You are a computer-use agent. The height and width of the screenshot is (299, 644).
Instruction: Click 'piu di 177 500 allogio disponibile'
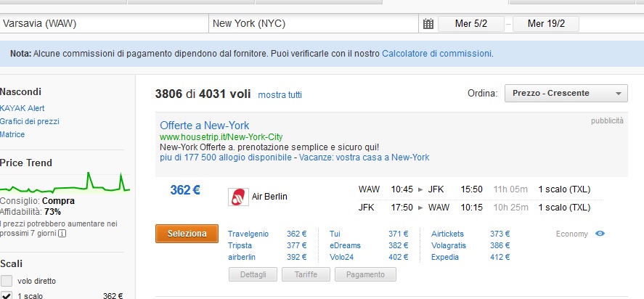[x=226, y=157]
